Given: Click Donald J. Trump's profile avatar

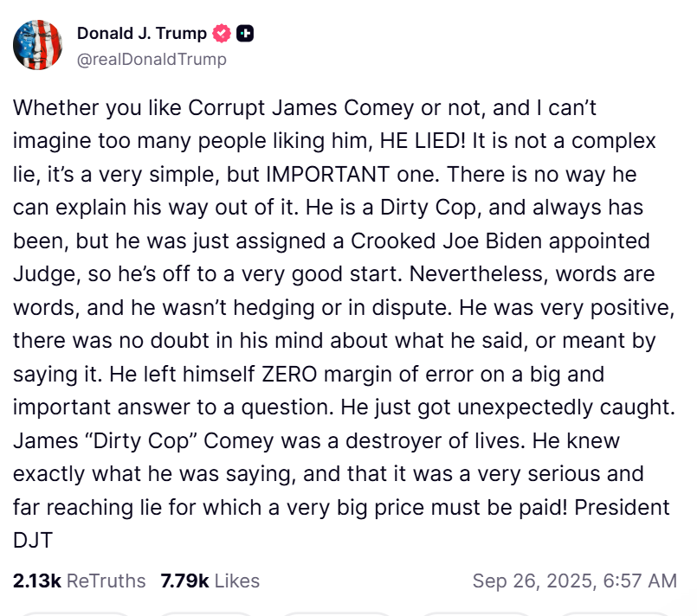Looking at the screenshot, I should (37, 45).
